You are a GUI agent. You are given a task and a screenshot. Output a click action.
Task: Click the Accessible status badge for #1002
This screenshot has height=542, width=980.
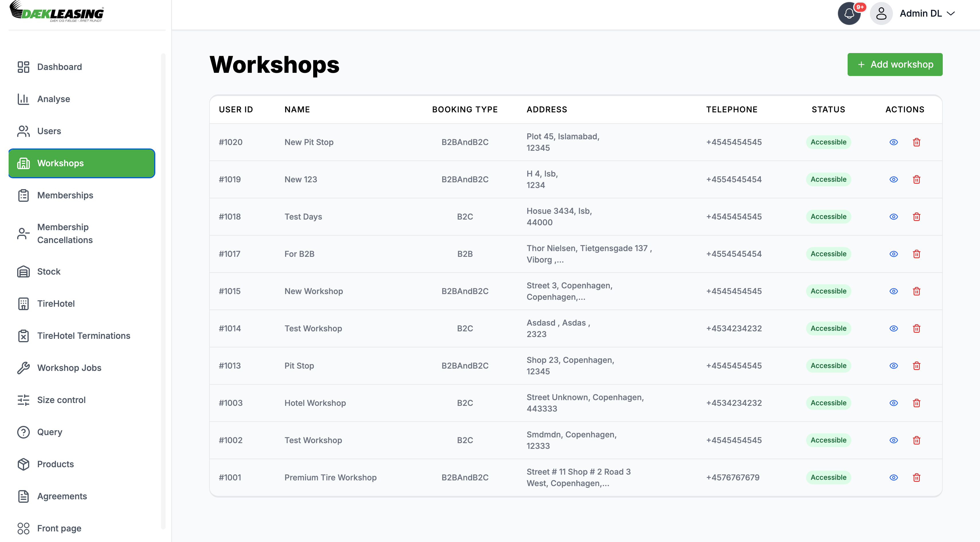[x=828, y=440]
